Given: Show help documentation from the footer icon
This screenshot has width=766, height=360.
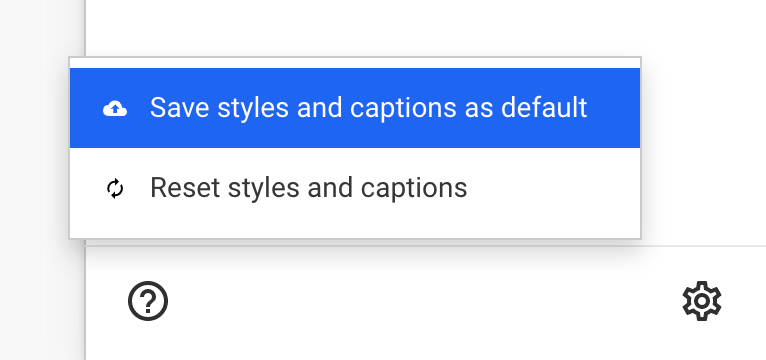Looking at the screenshot, I should click(x=148, y=301).
